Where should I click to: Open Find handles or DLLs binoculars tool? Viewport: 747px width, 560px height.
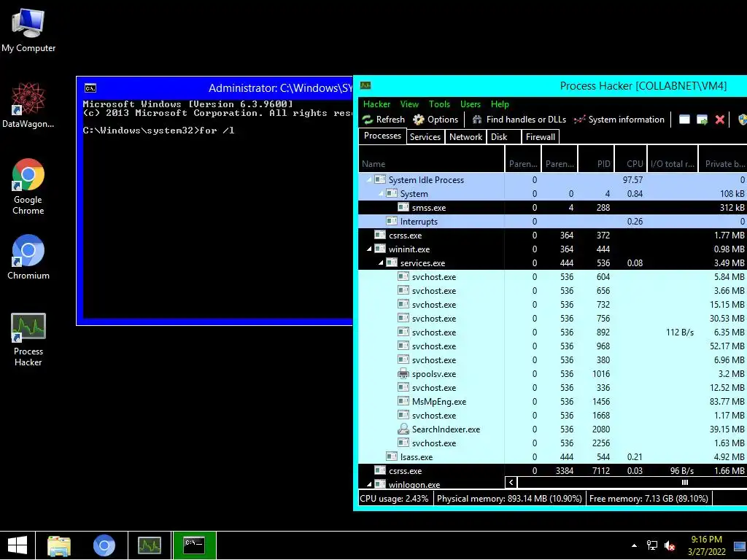coord(476,120)
